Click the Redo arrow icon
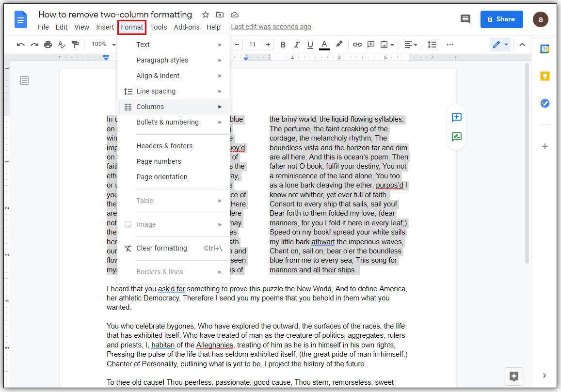 coord(34,45)
